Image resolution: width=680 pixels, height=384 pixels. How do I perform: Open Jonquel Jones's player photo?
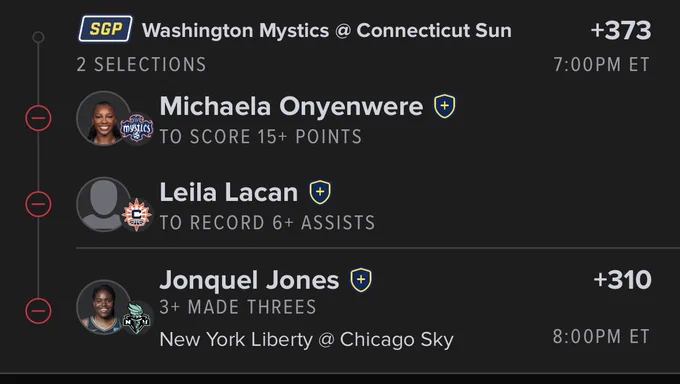tap(103, 307)
